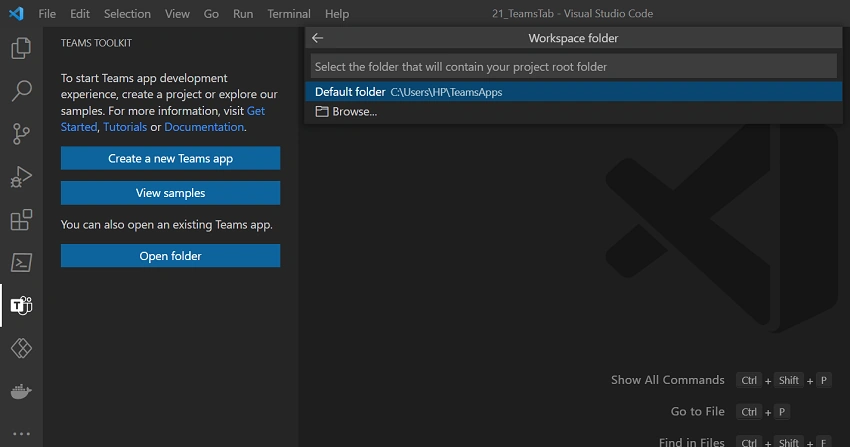Open the Selection menu
Screen dimensions: 850x447
click(127, 14)
